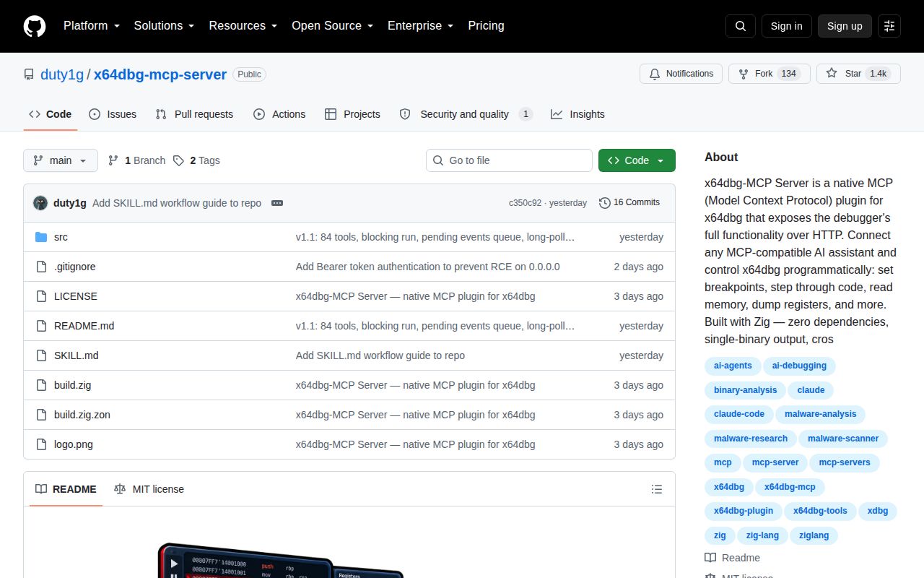Click the latest commit details ellipsis icon
The image size is (924, 578).
coord(277,203)
